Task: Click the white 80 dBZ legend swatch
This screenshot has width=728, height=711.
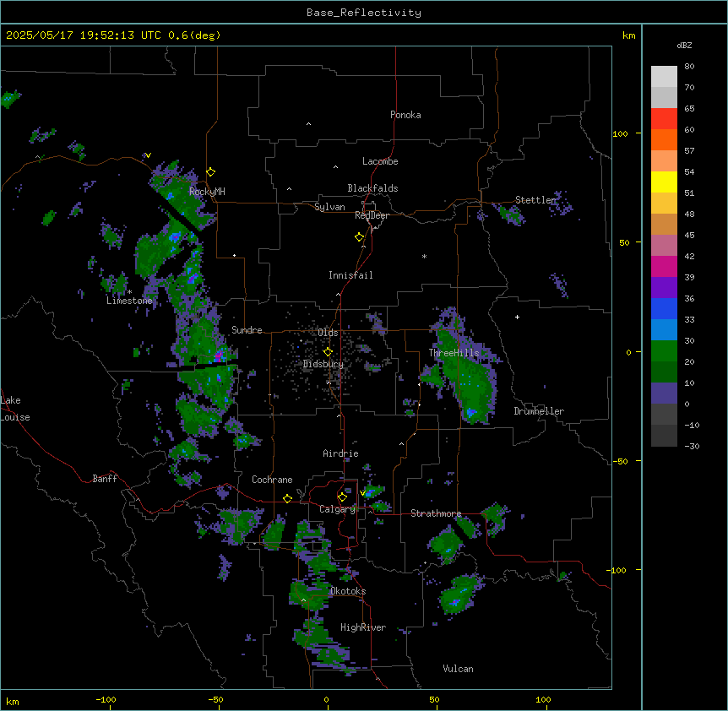Action: (x=664, y=77)
